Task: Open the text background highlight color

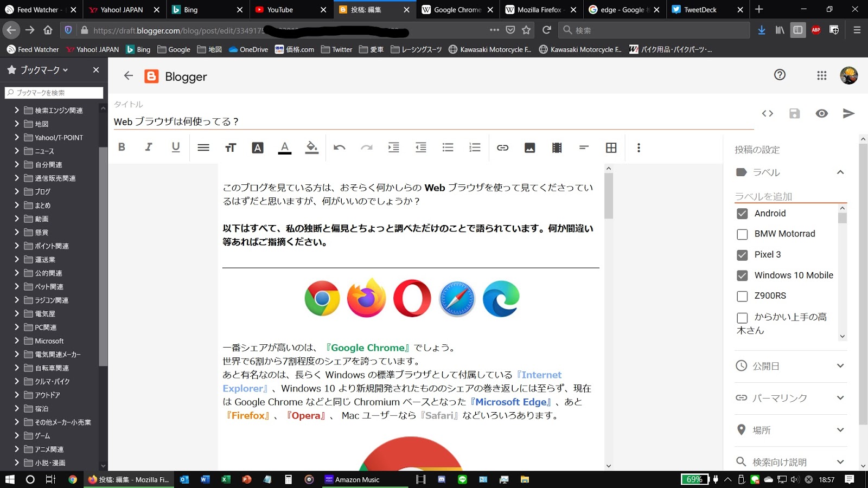Action: (312, 147)
